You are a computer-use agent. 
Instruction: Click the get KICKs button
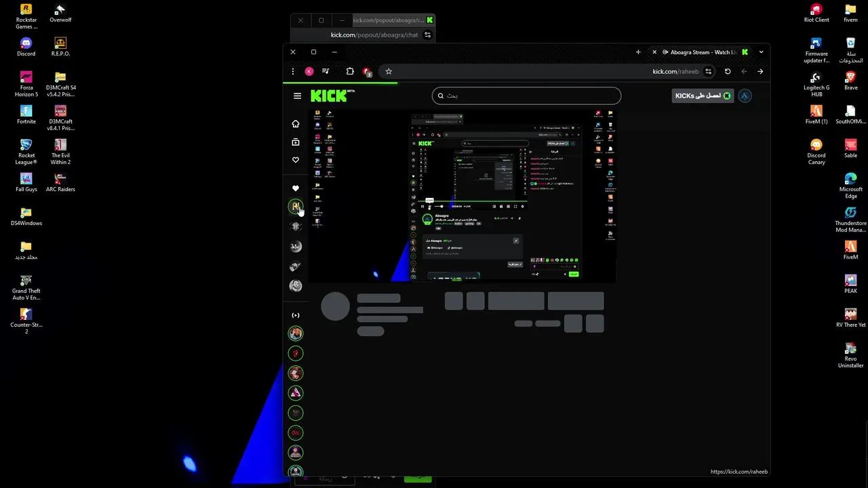click(x=703, y=96)
